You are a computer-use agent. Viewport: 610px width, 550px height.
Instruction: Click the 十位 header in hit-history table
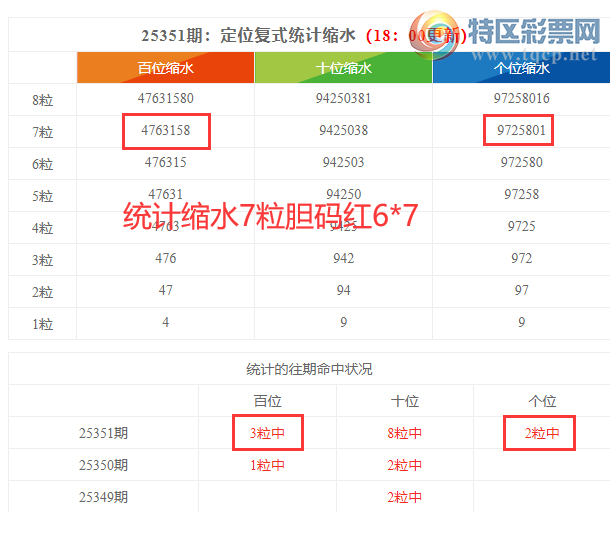point(405,401)
